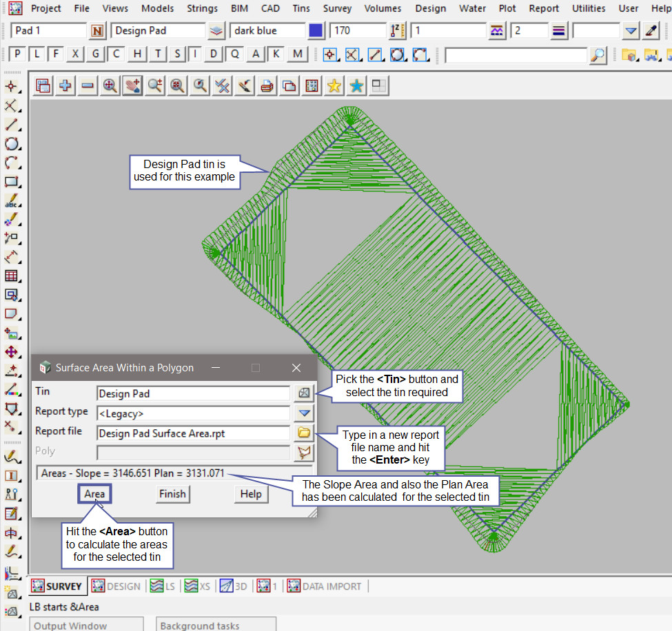Open the Report file folder browser

[304, 433]
